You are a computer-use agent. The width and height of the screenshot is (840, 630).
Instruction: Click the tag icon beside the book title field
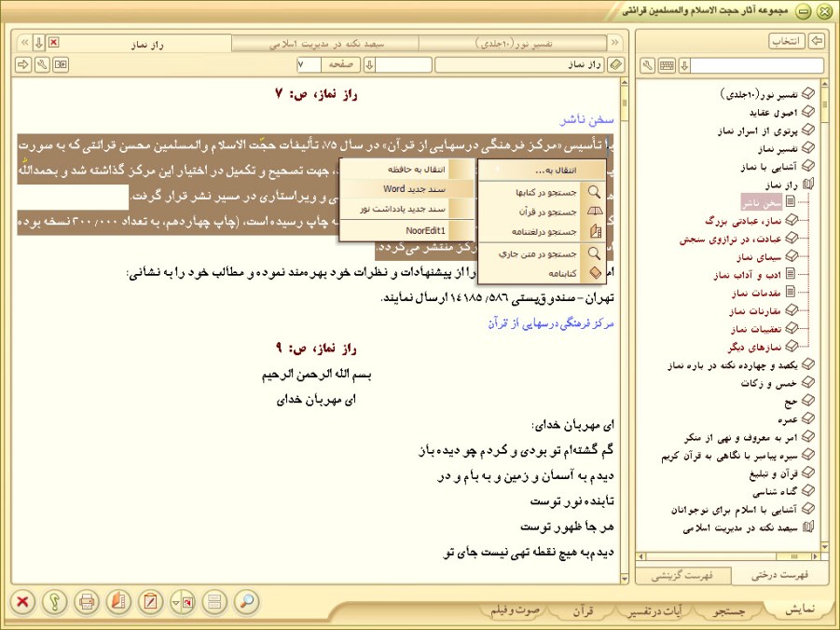(616, 65)
